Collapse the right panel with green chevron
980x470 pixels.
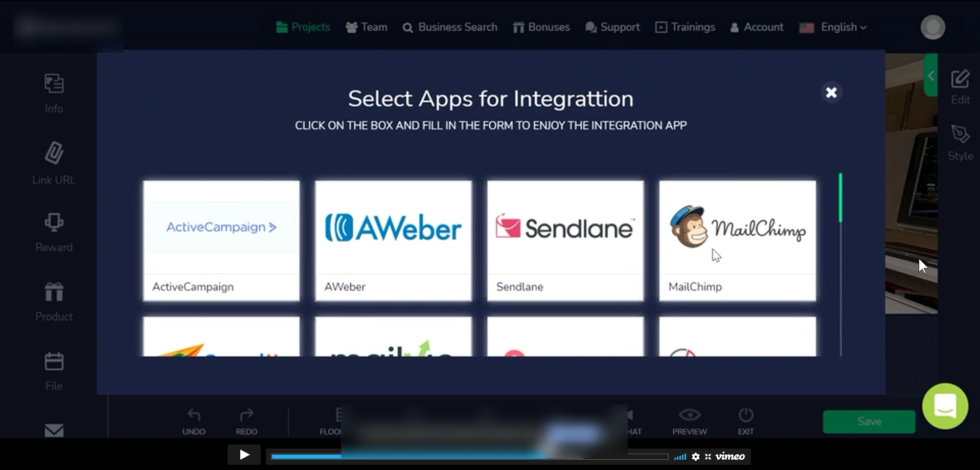tap(931, 76)
